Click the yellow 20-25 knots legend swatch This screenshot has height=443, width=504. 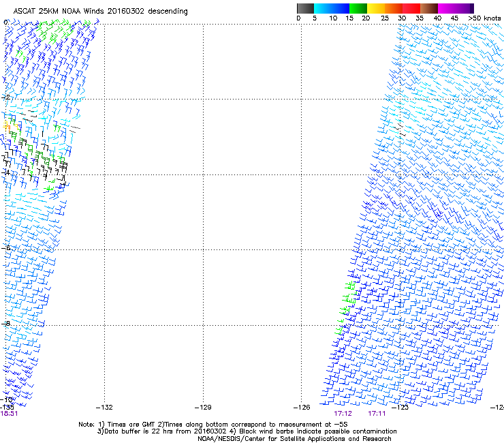tap(375, 8)
